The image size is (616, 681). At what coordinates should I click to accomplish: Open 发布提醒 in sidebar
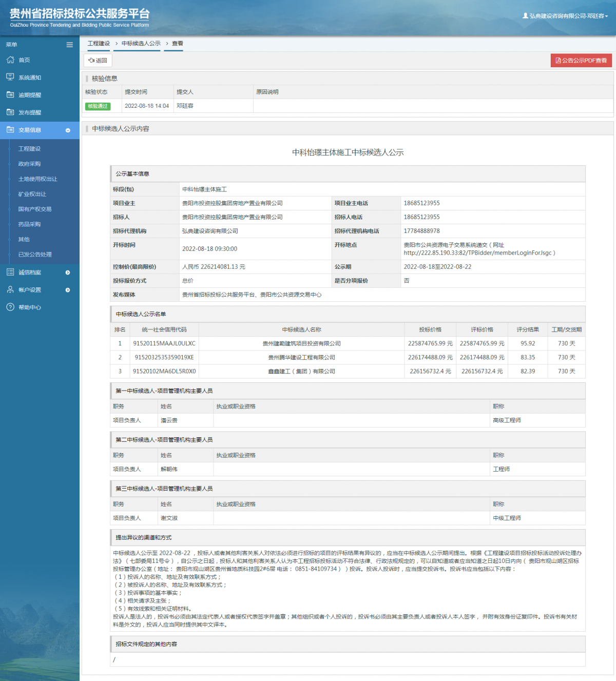click(30, 112)
